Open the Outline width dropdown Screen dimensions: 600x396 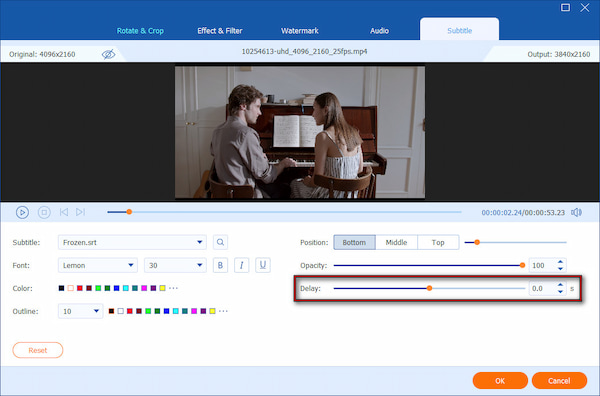[80, 311]
